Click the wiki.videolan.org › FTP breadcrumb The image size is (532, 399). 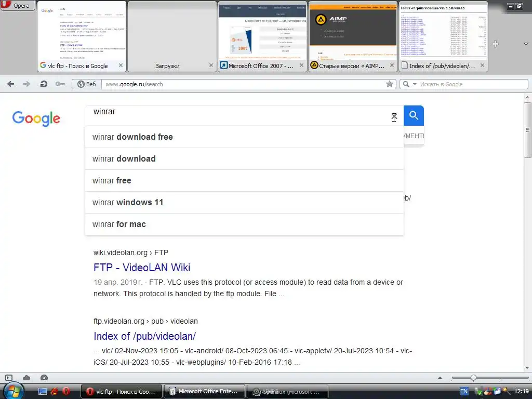click(x=131, y=253)
